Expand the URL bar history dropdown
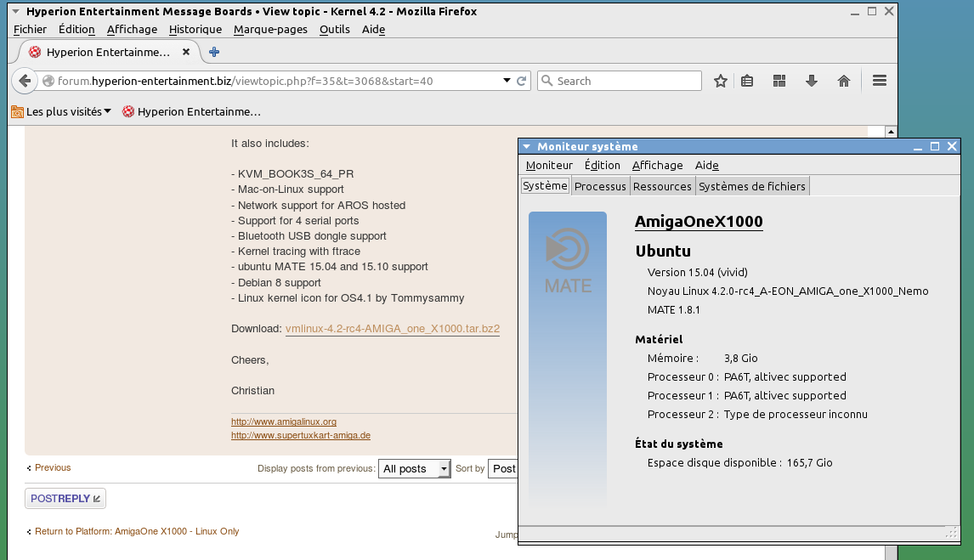Image resolution: width=974 pixels, height=560 pixels. click(x=507, y=81)
